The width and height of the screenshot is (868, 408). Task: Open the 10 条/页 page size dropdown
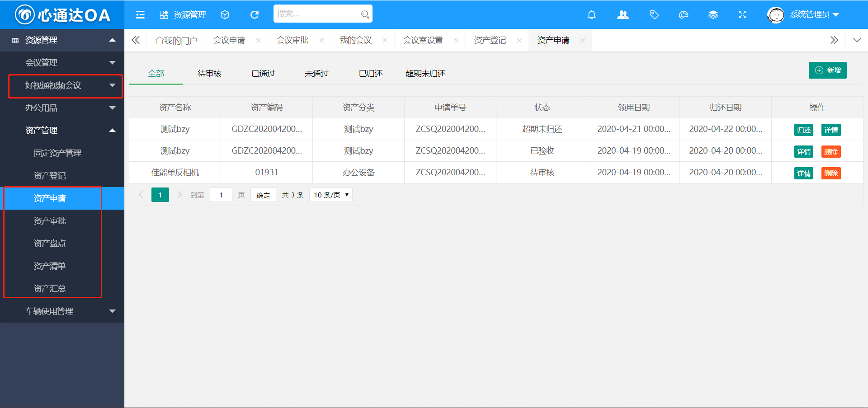click(x=331, y=195)
